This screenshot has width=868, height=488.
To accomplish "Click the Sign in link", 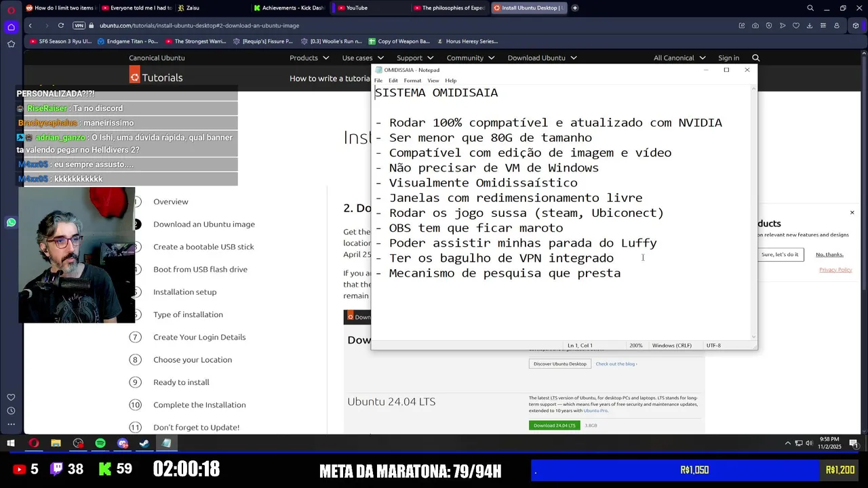I will [x=728, y=58].
